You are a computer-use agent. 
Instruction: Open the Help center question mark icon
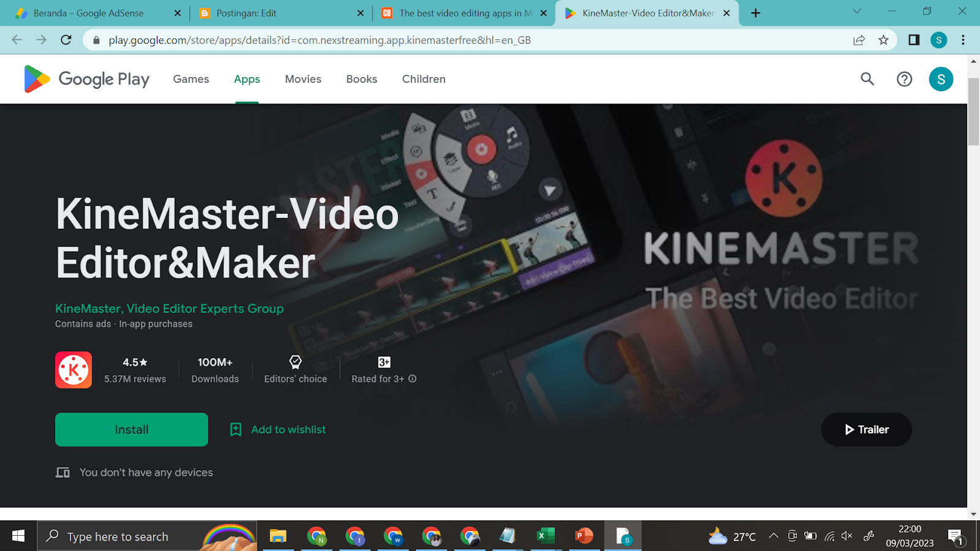pyautogui.click(x=904, y=79)
